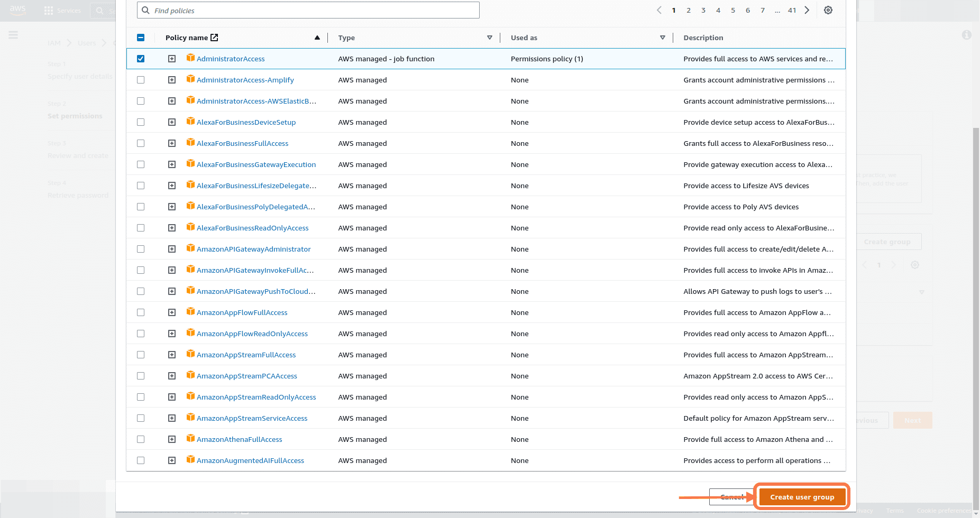Go to the previous policies page arrow
The height and width of the screenshot is (518, 980).
tap(659, 10)
